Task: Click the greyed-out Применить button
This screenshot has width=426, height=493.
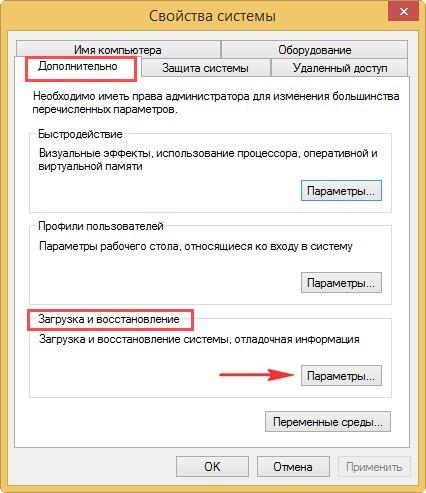Action: tap(374, 467)
